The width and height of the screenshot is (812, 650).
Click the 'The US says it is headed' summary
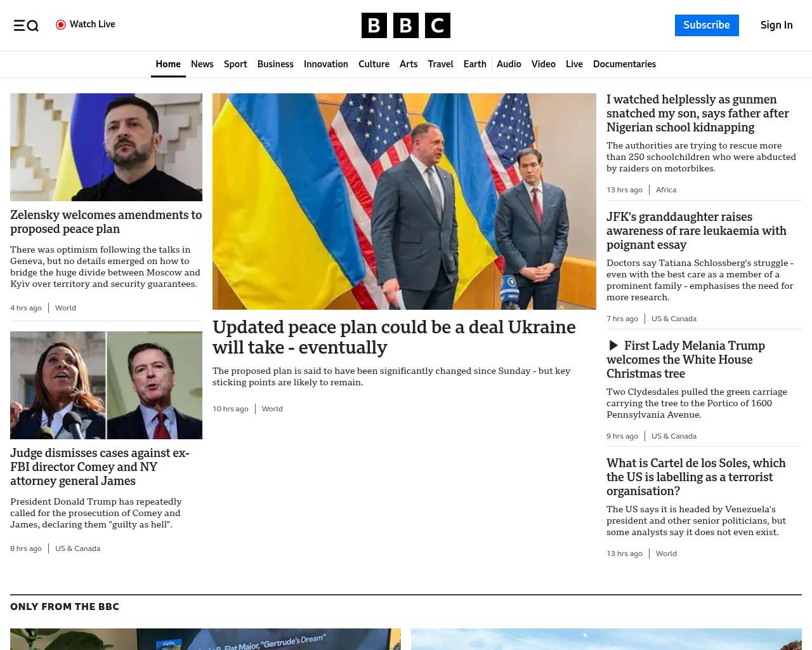click(x=696, y=521)
